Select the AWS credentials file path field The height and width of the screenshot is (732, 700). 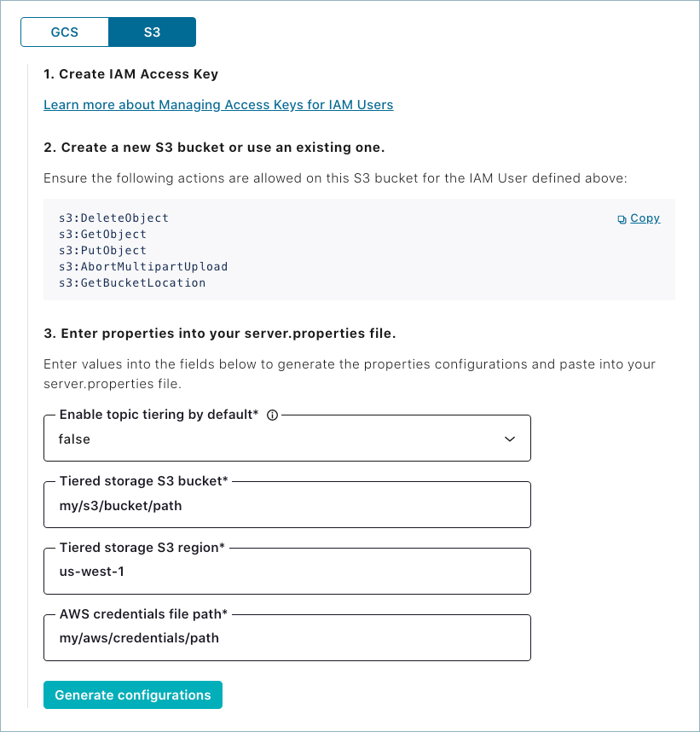[286, 637]
